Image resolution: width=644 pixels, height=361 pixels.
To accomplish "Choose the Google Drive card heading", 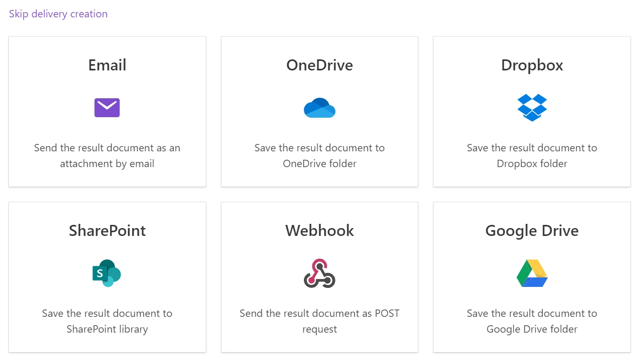I will (x=532, y=231).
